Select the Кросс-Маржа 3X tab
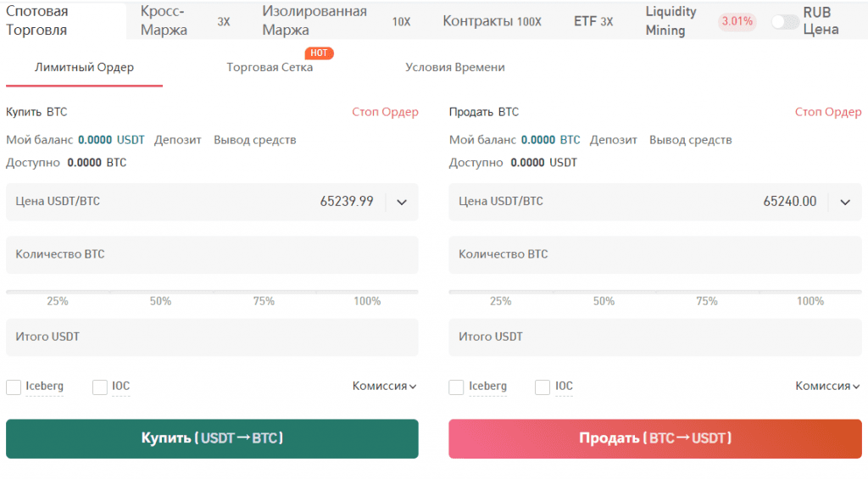The image size is (868, 479). pyautogui.click(x=184, y=21)
